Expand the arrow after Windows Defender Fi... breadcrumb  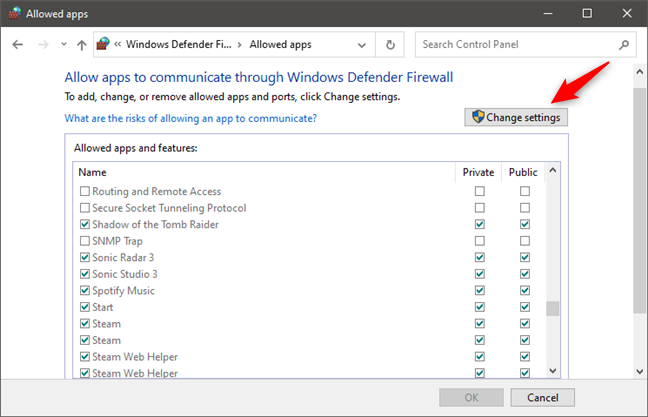click(x=240, y=45)
